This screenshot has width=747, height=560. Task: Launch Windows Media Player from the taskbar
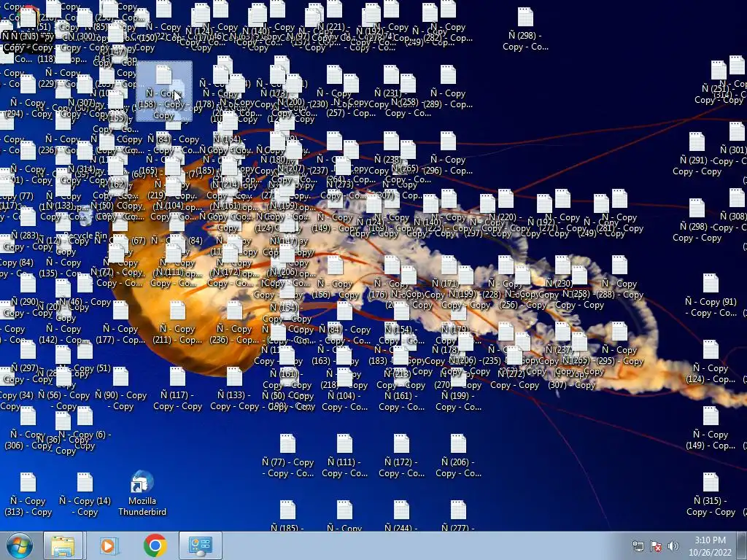[x=108, y=545]
